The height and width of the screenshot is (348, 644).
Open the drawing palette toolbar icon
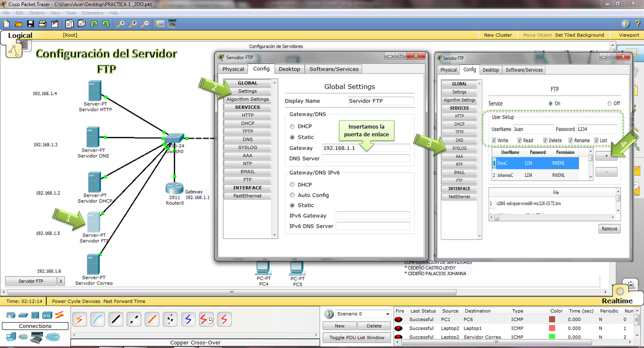(x=160, y=24)
